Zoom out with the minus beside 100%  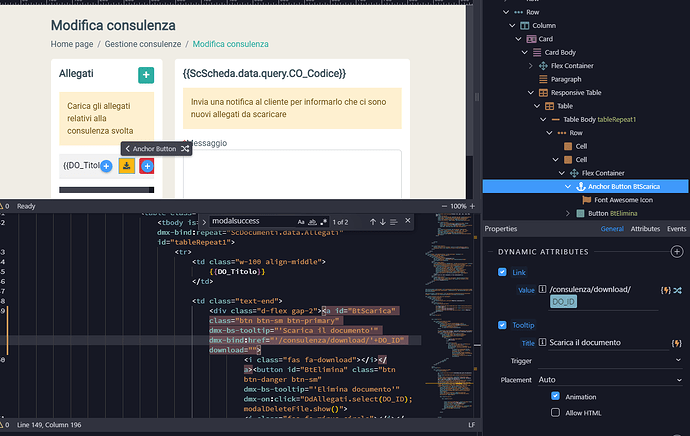click(444, 206)
